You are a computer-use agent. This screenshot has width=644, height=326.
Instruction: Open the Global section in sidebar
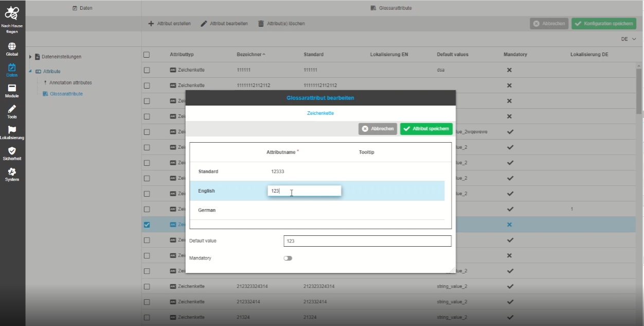[12, 49]
